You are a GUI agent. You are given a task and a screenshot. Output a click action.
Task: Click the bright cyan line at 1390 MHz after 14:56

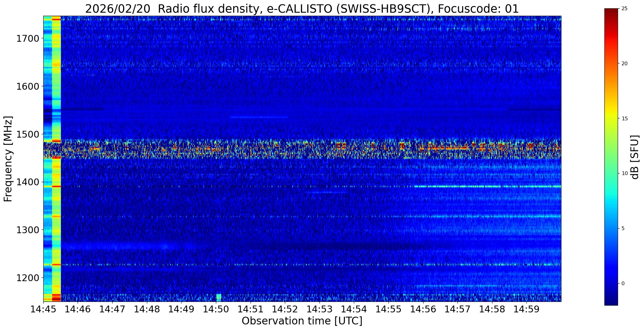[x=487, y=186]
